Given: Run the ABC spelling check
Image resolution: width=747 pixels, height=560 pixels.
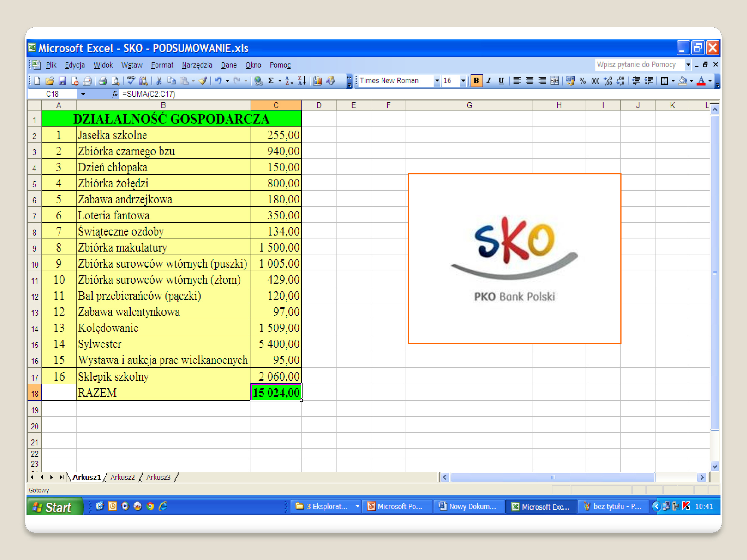Looking at the screenshot, I should (x=131, y=81).
